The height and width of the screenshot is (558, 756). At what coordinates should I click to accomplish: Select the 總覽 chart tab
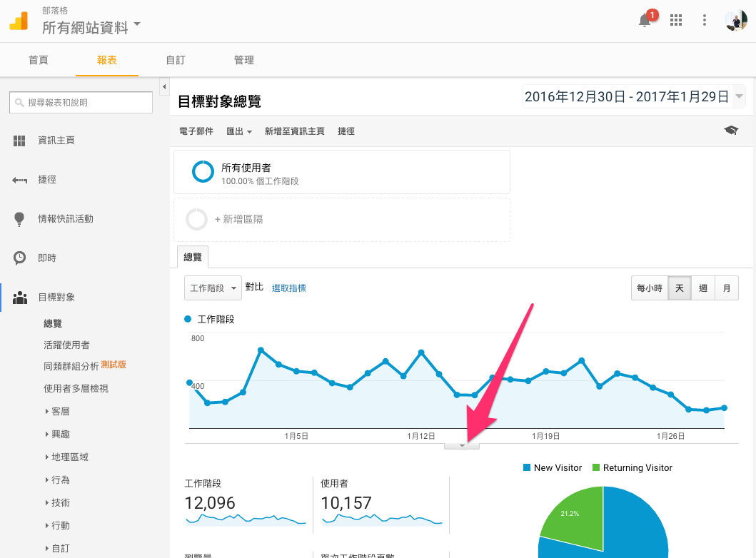point(193,258)
